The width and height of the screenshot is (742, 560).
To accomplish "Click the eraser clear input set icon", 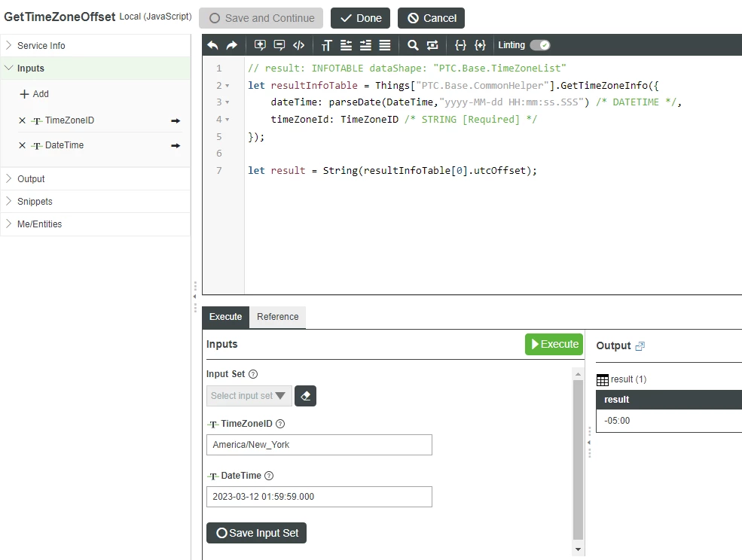I will 306,396.
